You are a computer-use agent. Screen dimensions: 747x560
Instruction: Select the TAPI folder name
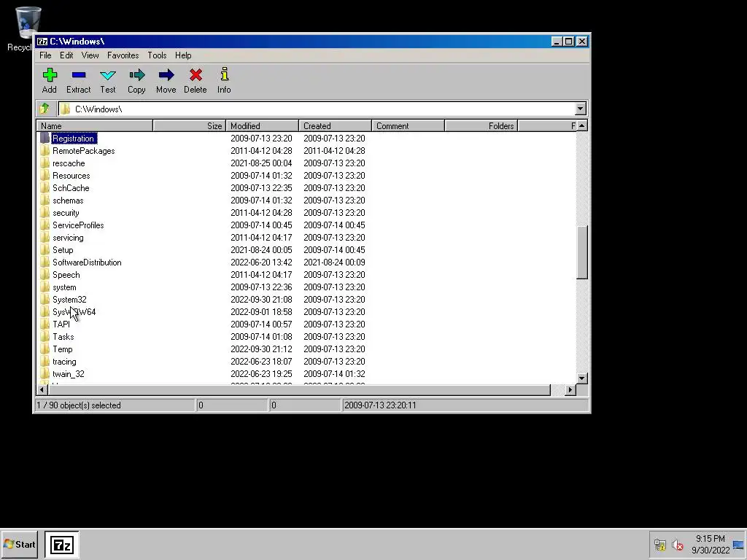[x=61, y=324]
